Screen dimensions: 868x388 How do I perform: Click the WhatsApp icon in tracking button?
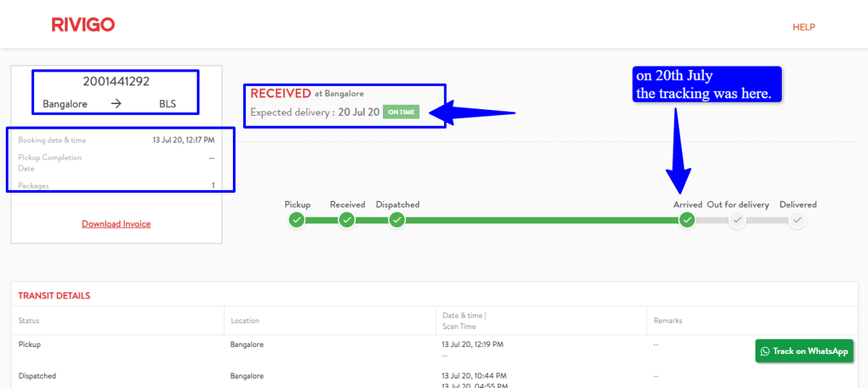(765, 351)
